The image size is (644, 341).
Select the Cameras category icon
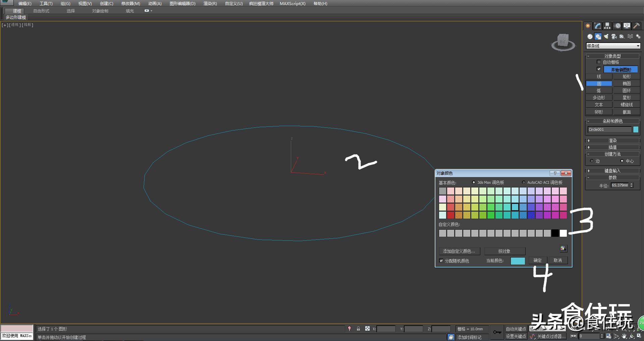pyautogui.click(x=614, y=37)
